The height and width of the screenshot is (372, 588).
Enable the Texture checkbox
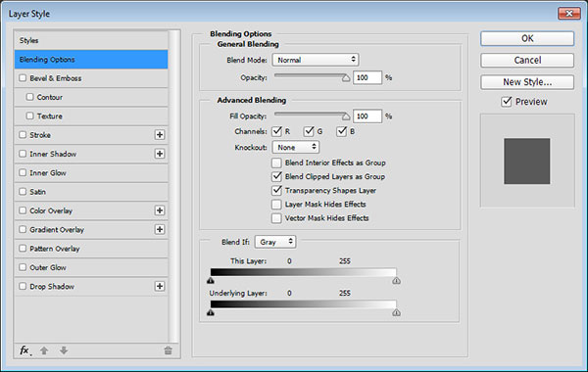30,116
